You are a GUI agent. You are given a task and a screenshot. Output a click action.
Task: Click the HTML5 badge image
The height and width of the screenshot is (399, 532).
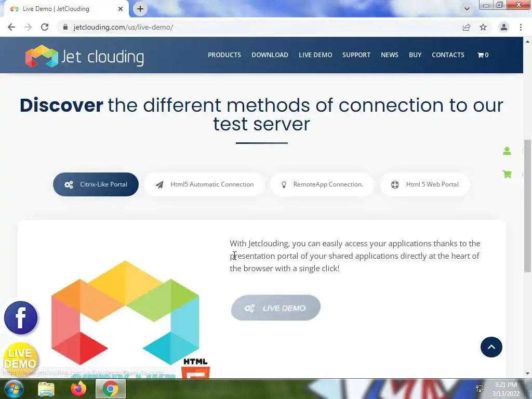point(196,369)
